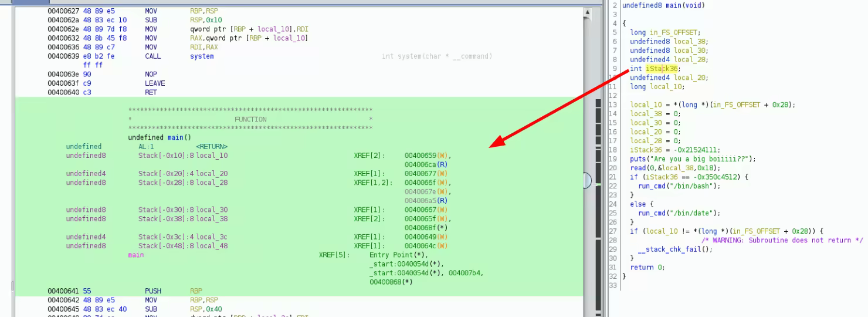Click the round marker on listing's right edge
The width and height of the screenshot is (868, 317).
(x=587, y=181)
